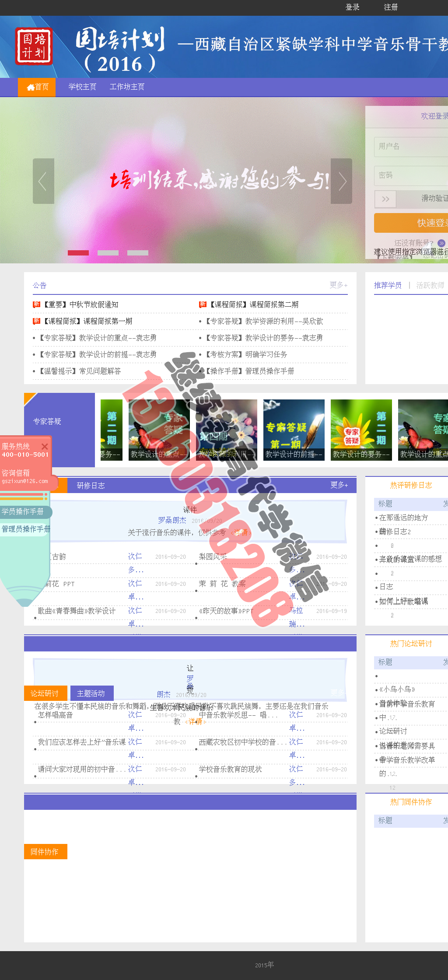Select the second carousel indicator
The height and width of the screenshot is (980, 448).
point(108,253)
